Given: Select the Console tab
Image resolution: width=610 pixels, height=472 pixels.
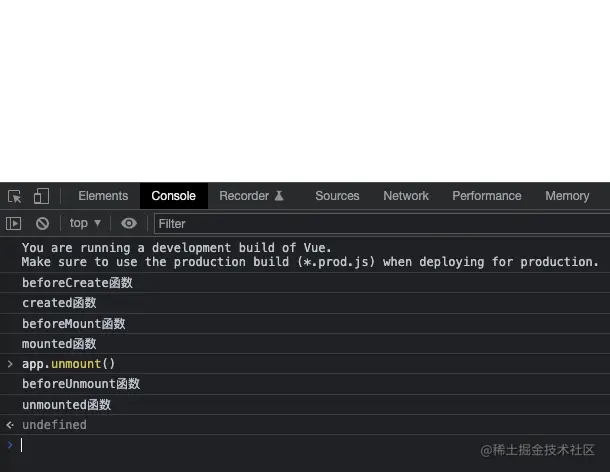Looking at the screenshot, I should (174, 196).
